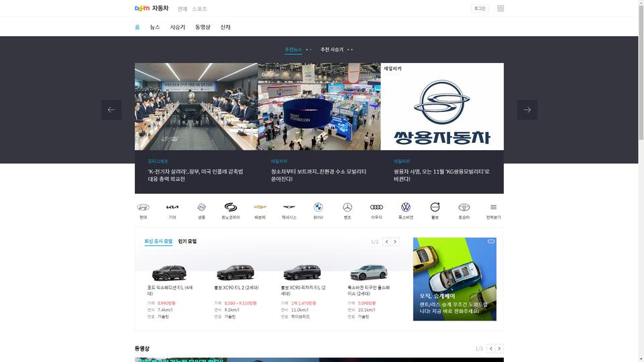Go to 스포츠 section link
This screenshot has height=362, width=644.
point(200,9)
